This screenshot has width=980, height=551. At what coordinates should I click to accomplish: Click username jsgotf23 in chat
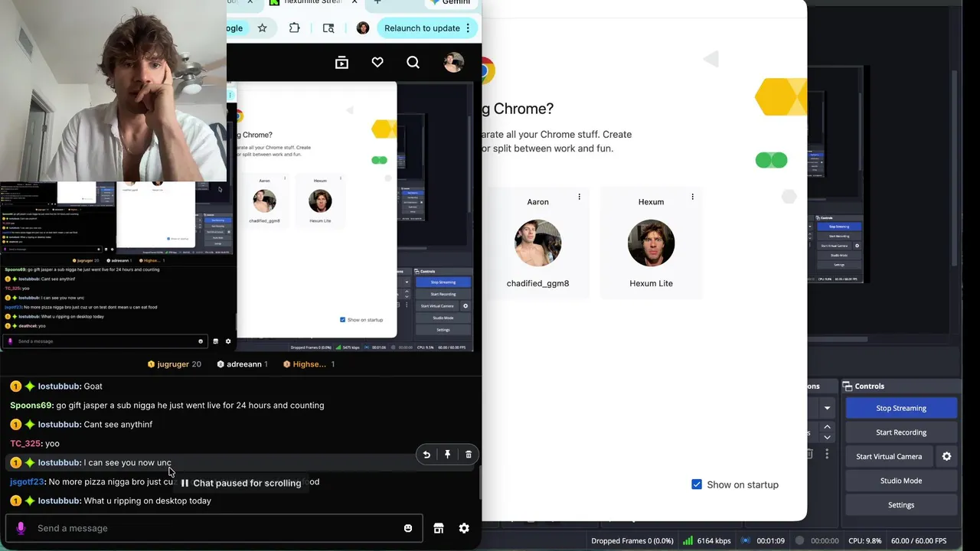coord(27,482)
